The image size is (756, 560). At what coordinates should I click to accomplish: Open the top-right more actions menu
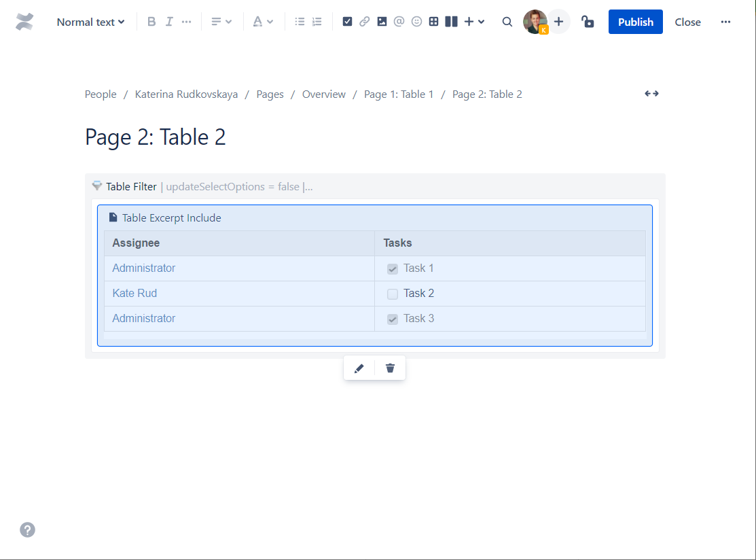[x=725, y=21]
